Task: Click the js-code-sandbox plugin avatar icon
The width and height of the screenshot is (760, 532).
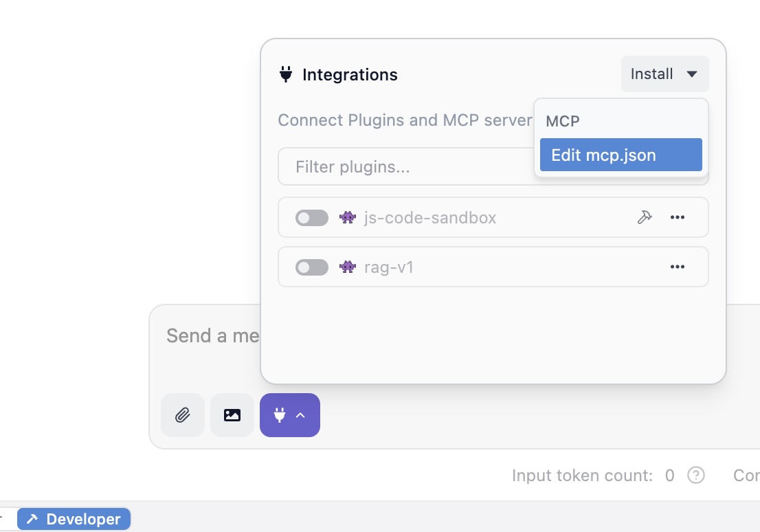Action: [x=348, y=217]
